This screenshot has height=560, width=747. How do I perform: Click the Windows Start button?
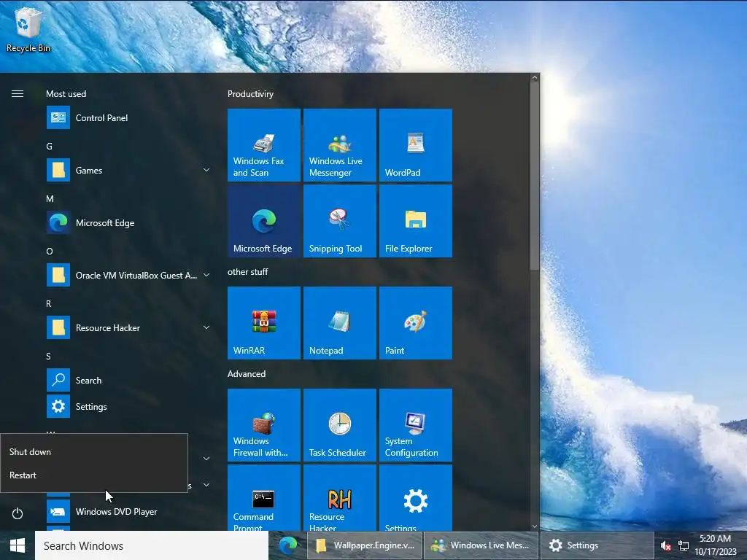coord(18,545)
